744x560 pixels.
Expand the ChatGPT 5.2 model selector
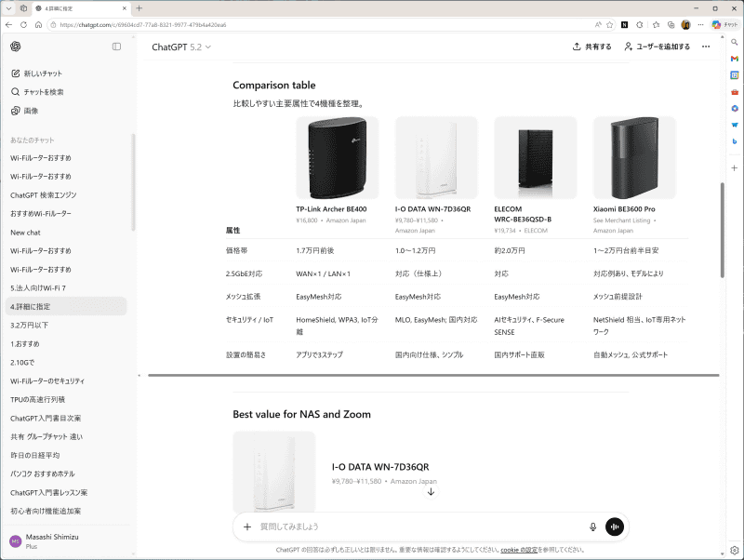coord(181,47)
